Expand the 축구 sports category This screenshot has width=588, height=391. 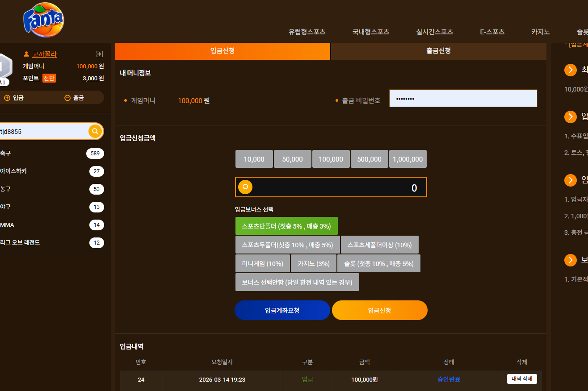click(x=52, y=154)
